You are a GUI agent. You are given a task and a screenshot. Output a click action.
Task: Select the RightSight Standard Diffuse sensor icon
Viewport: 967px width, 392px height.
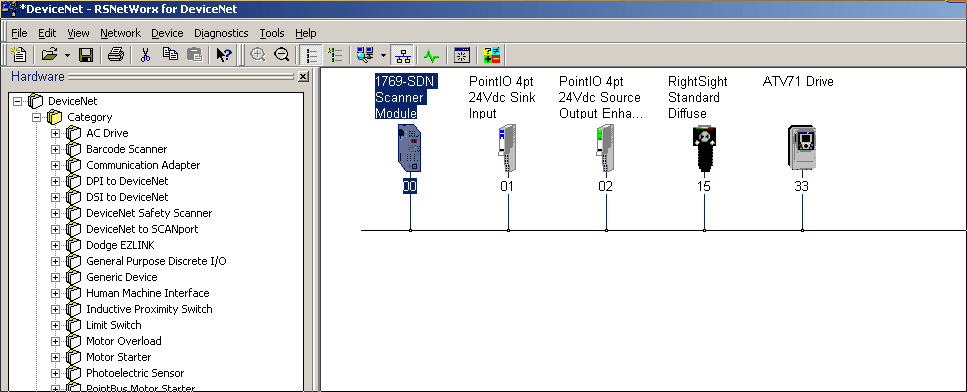point(704,148)
